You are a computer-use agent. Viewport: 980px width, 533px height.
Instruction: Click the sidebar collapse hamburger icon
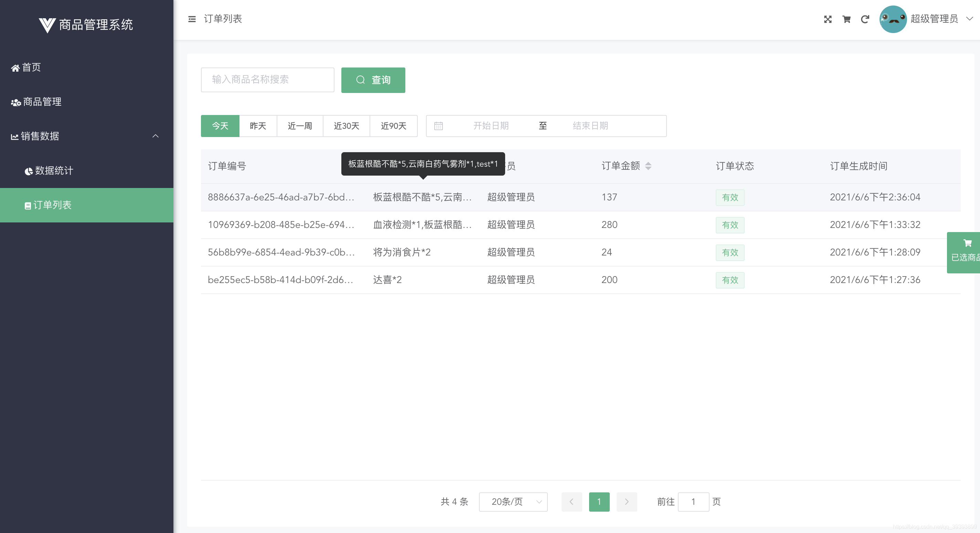[x=192, y=19]
